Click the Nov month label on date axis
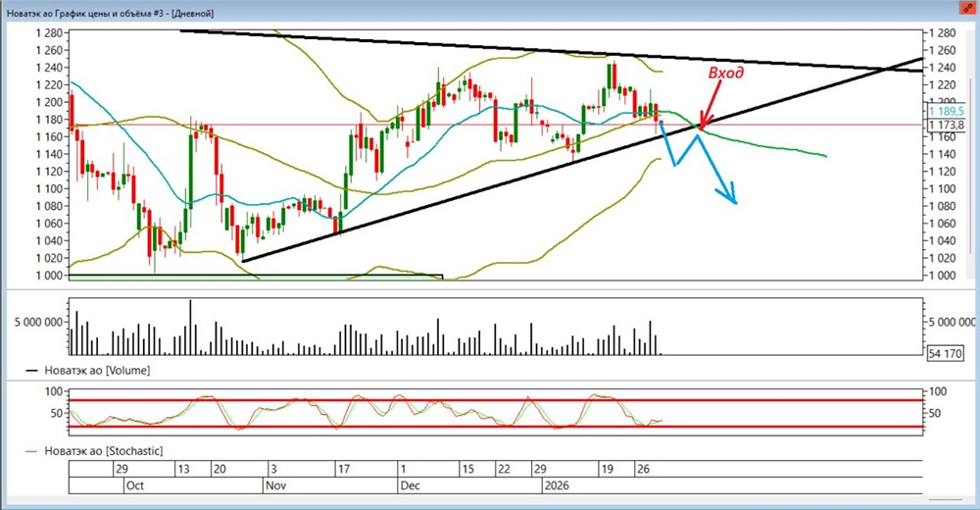 coord(275,485)
